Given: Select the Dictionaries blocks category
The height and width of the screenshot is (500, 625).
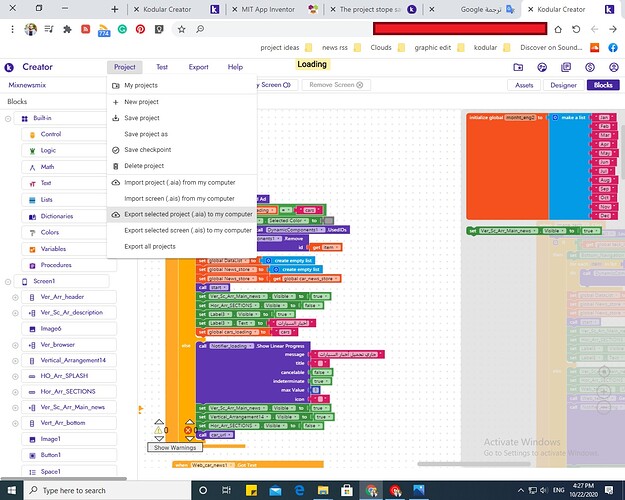Looking at the screenshot, I should tap(59, 216).
